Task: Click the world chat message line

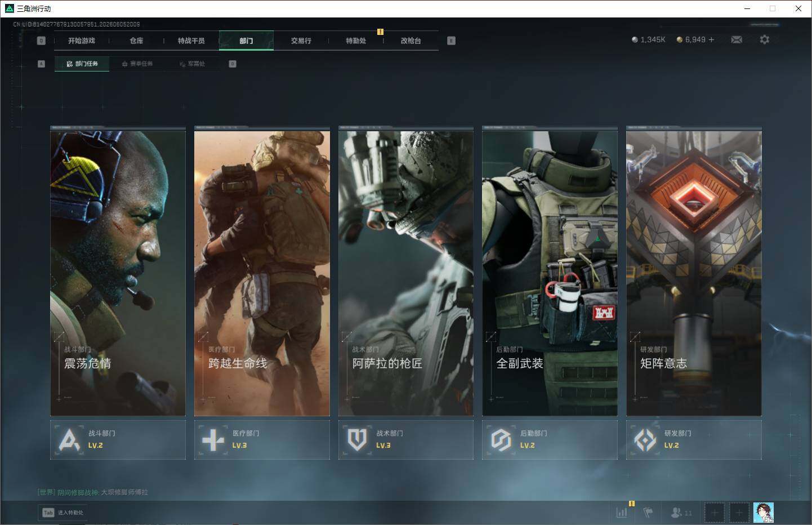Action: point(93,492)
